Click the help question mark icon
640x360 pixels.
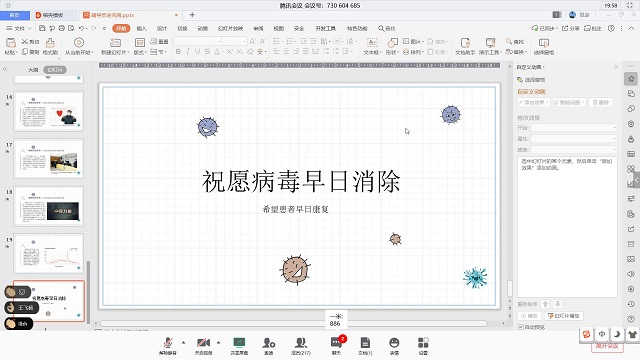[x=611, y=28]
